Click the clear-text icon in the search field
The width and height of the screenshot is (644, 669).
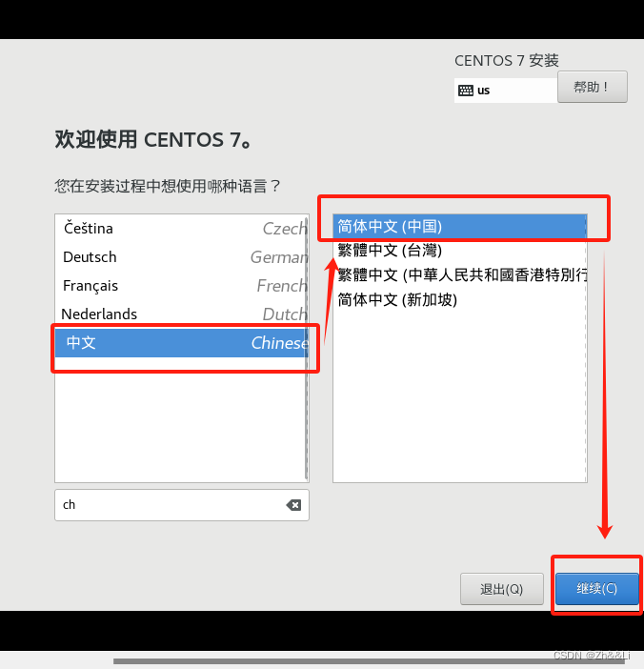click(x=293, y=505)
